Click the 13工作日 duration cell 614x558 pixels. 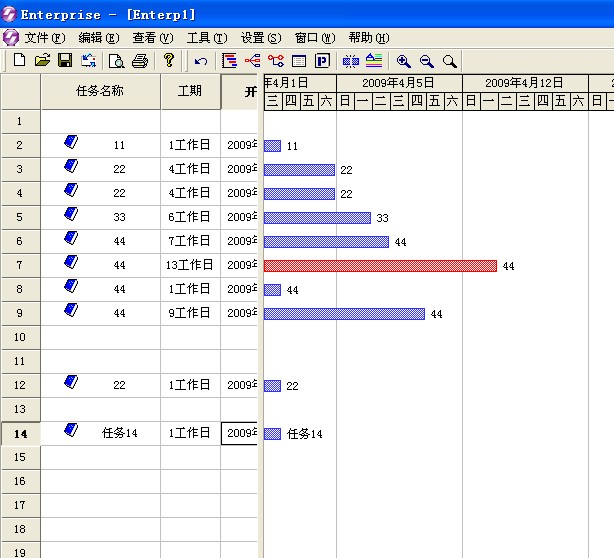point(190,265)
